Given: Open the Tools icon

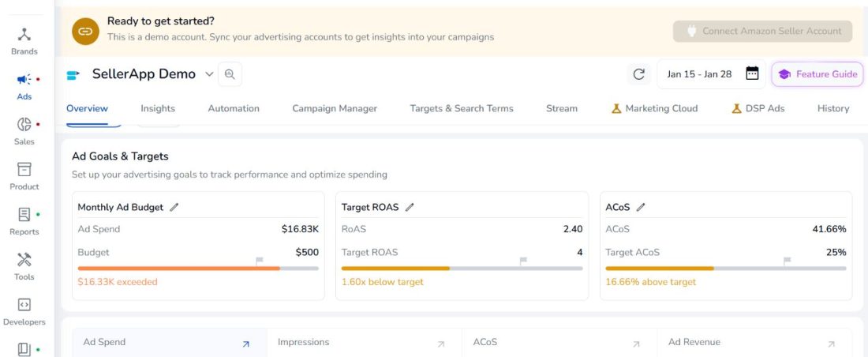Looking at the screenshot, I should click(x=24, y=259).
